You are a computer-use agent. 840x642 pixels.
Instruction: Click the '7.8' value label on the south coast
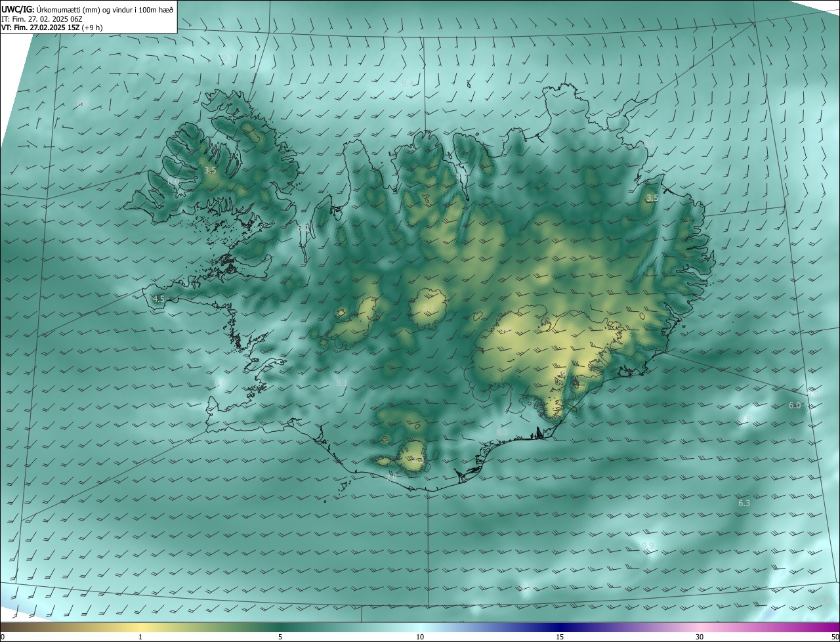pos(392,479)
